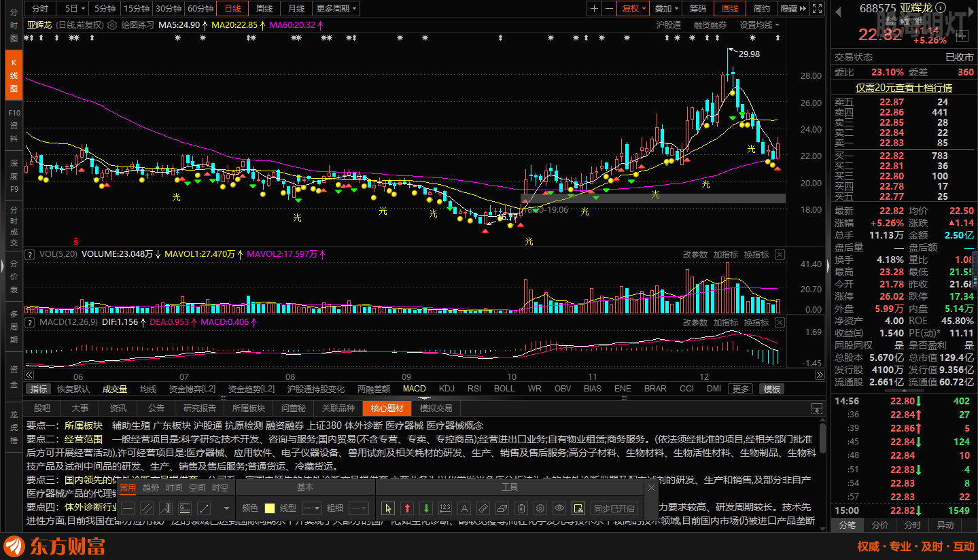Image resolution: width=978 pixels, height=560 pixels.
Task: Select the text annotation A tool
Action: (464, 508)
